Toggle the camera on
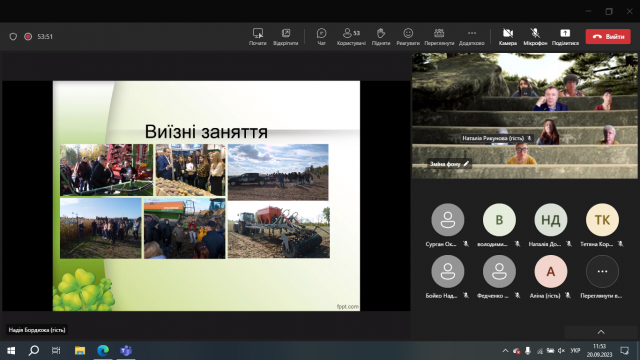Viewport: 640px width, 360px height. pos(507,36)
